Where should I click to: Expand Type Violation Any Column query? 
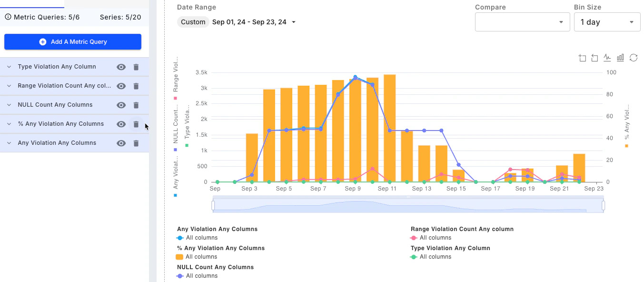click(9, 67)
